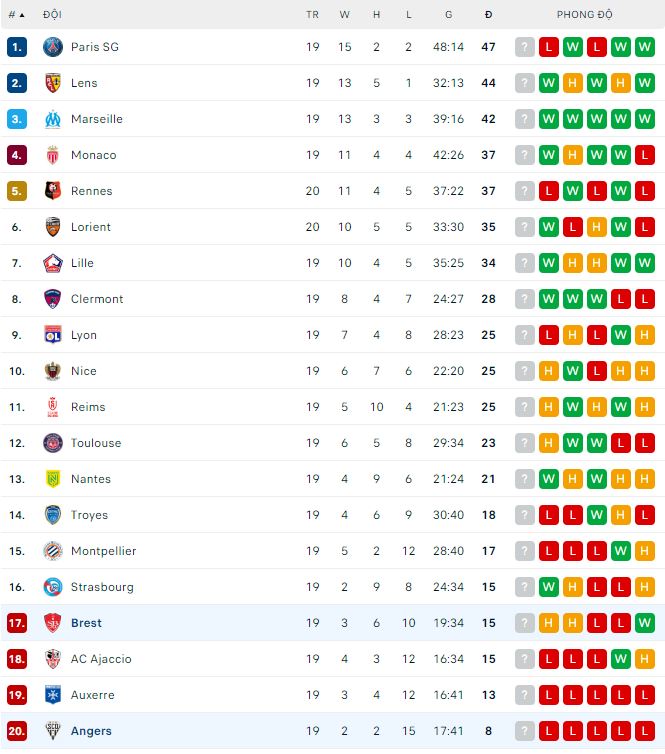
Task: Sort standings by Đ points column
Action: click(x=488, y=15)
